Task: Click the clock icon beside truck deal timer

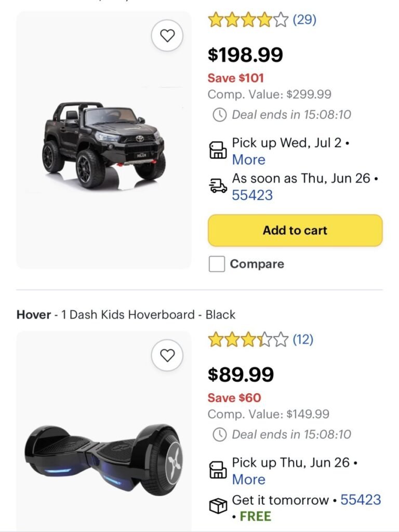Action: click(x=220, y=115)
